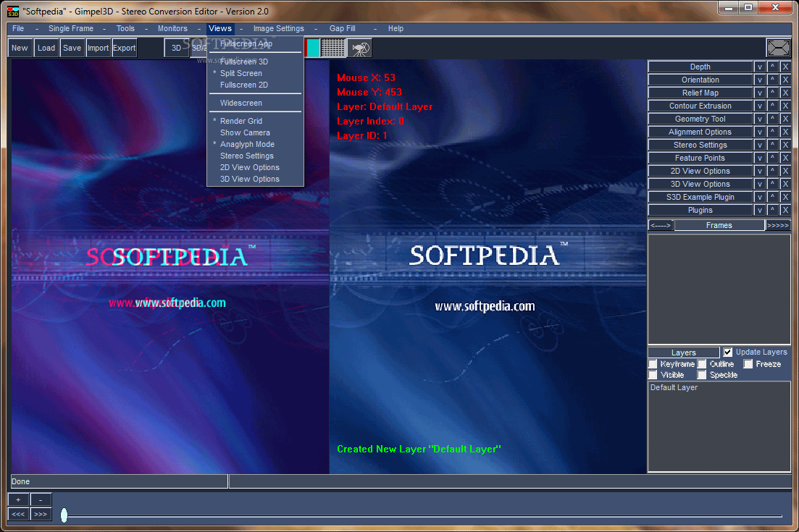Move S3D Example Plugin panel up ^
Image resolution: width=799 pixels, height=532 pixels.
772,197
